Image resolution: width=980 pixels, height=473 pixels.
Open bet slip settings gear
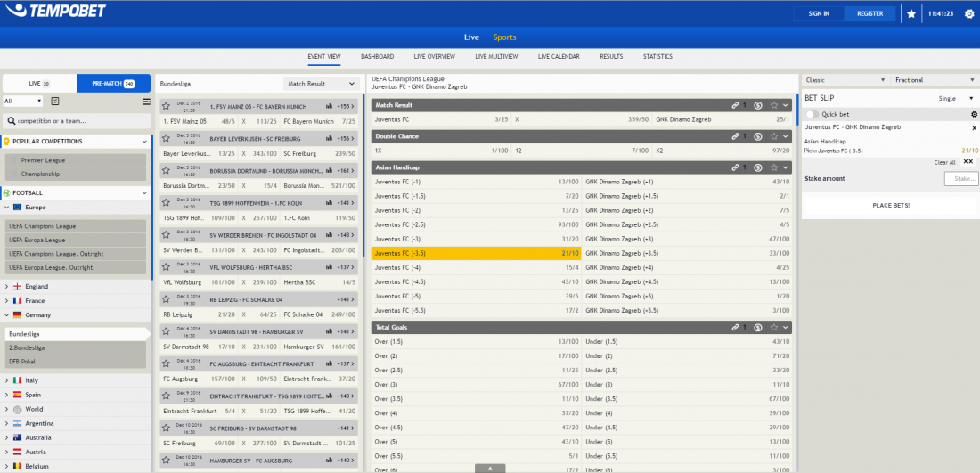pyautogui.click(x=974, y=114)
